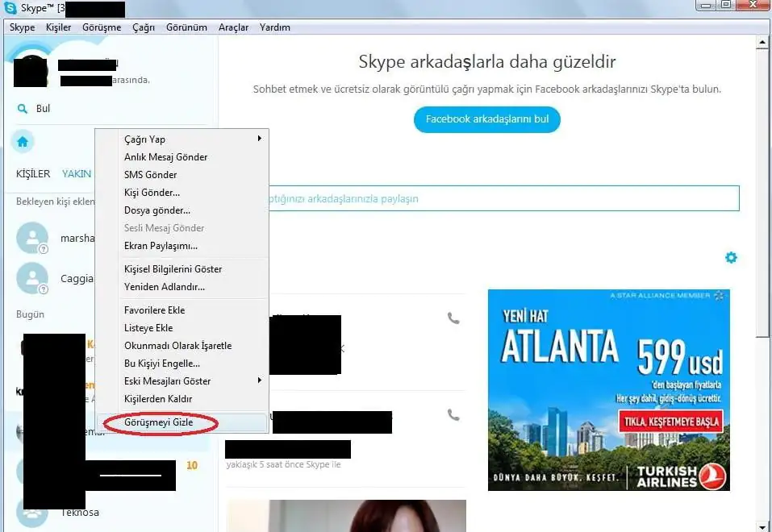
Task: Go to Skype Home via house icon
Action: tap(23, 142)
